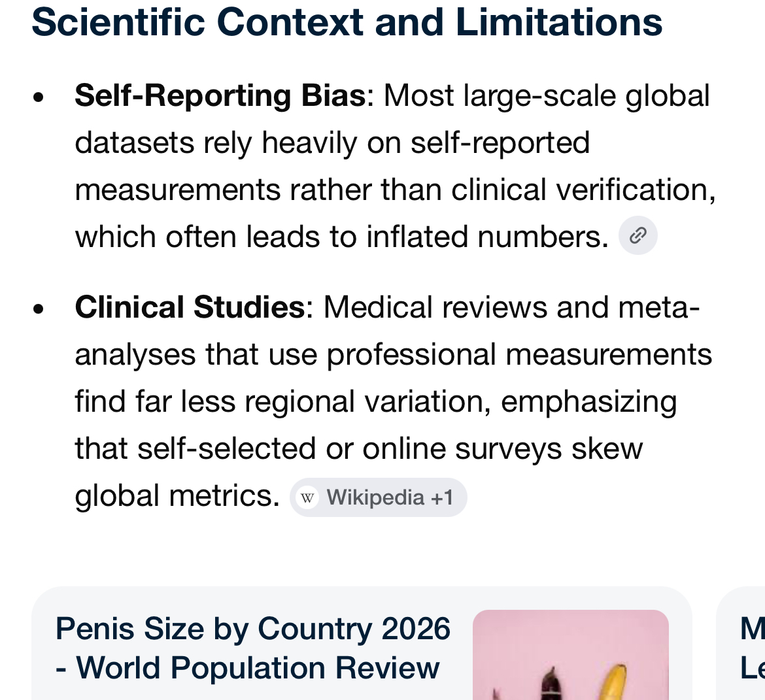
Task: Click the phrase "self-reported" in first bullet
Action: pos(500,143)
